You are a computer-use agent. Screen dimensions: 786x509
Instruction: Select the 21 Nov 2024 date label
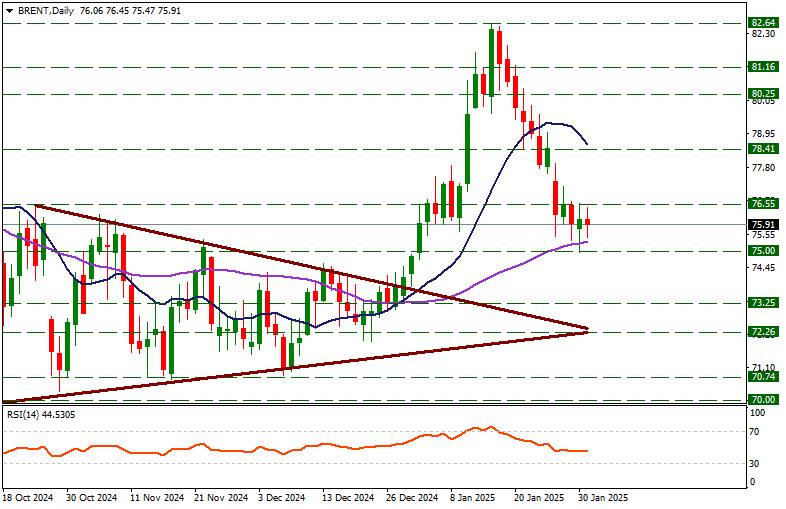[x=221, y=498]
